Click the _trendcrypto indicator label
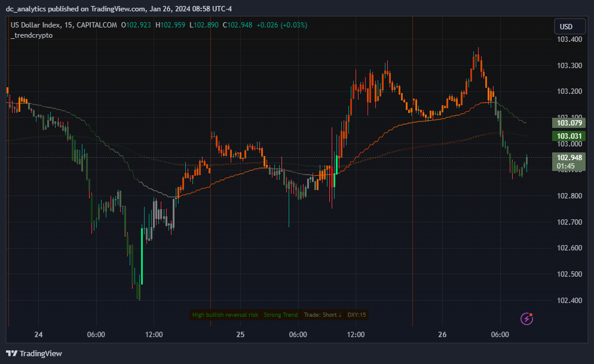 pyautogui.click(x=32, y=35)
